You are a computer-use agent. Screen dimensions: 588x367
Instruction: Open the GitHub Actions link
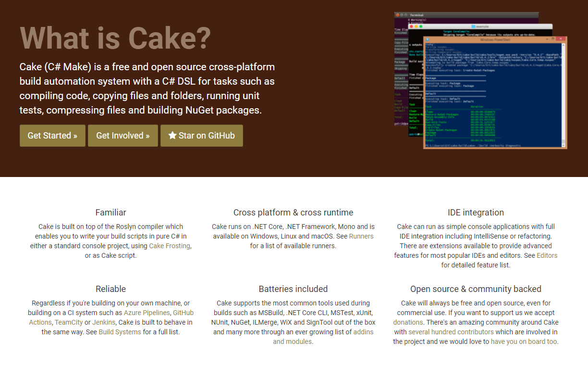[111, 317]
